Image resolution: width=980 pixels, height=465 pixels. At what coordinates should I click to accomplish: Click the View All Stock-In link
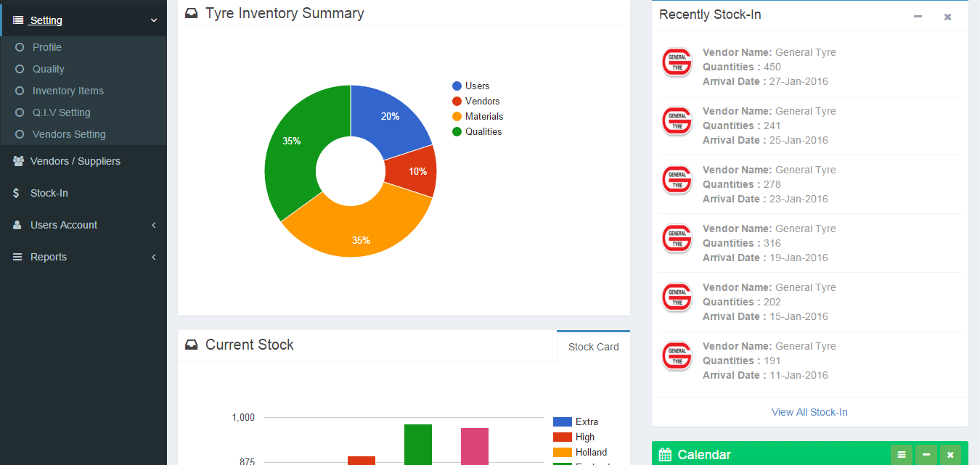click(809, 412)
